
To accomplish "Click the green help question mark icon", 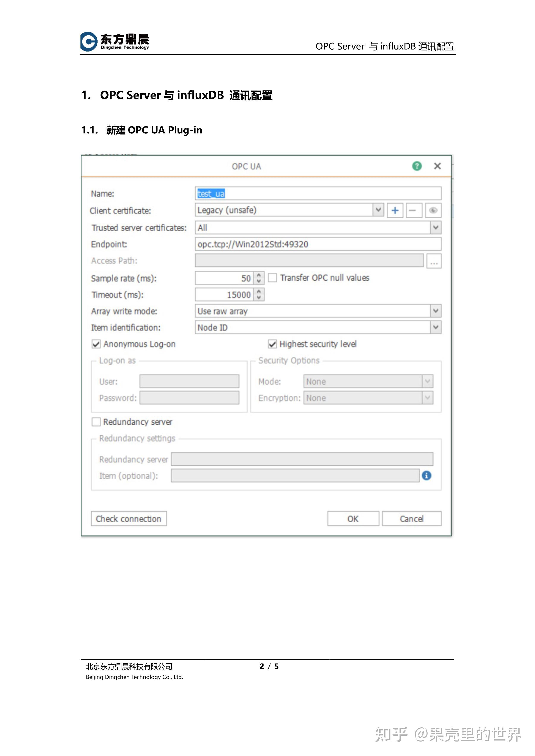I will click(417, 166).
